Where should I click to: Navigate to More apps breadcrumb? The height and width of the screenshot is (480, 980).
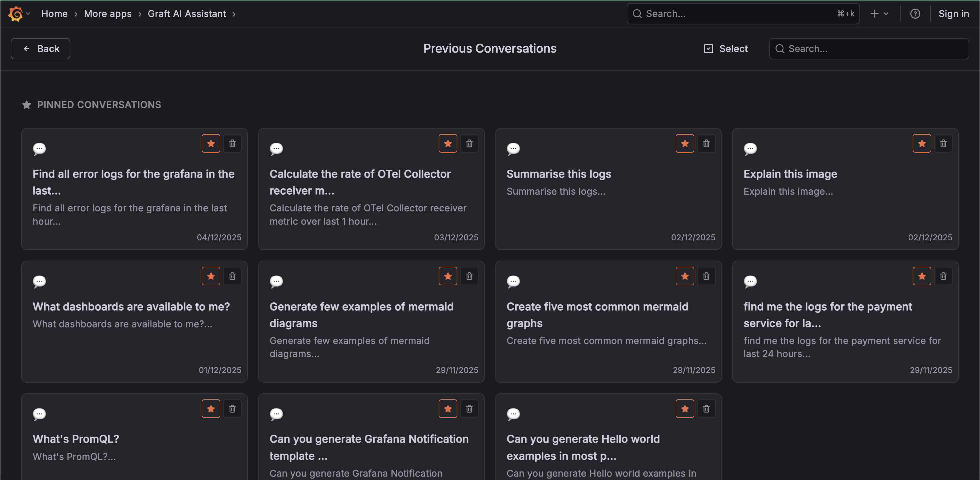[x=108, y=14]
